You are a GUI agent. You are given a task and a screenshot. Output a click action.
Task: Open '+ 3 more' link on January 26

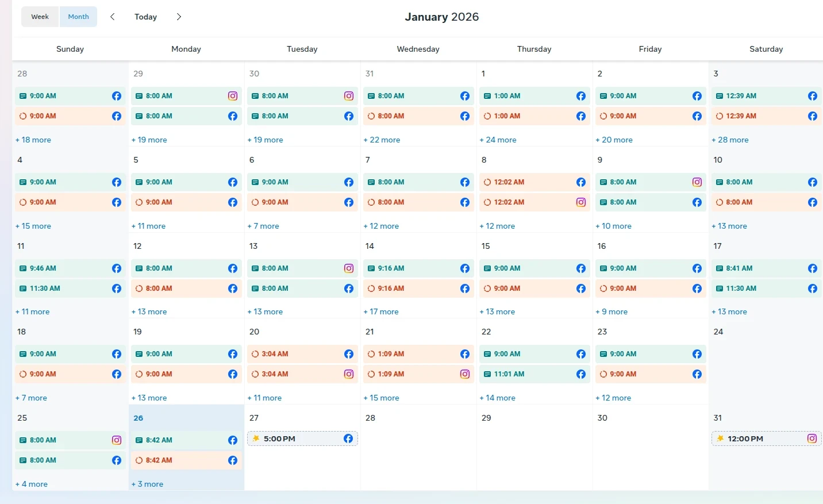[x=147, y=484]
